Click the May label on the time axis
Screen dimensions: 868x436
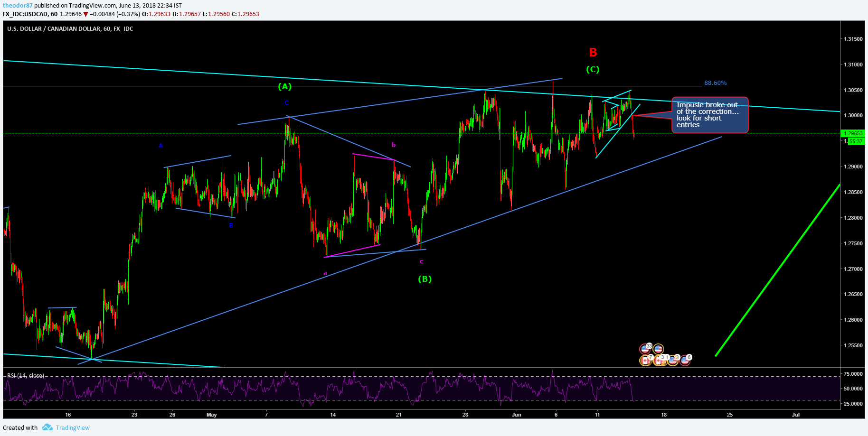212,415
